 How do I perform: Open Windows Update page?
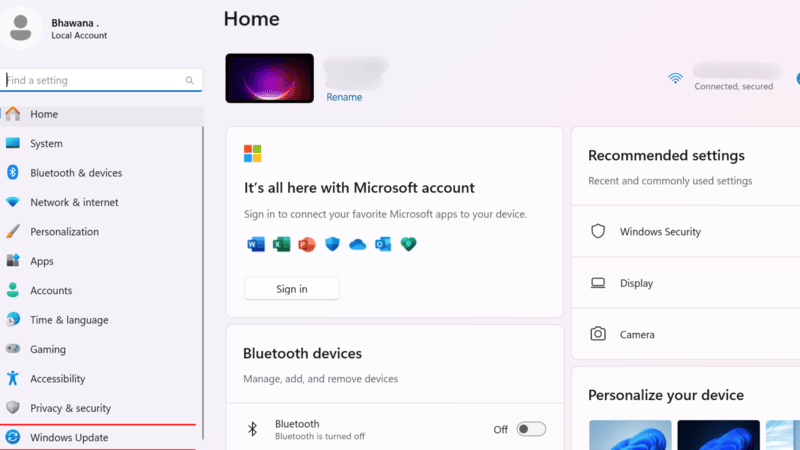pos(100,437)
